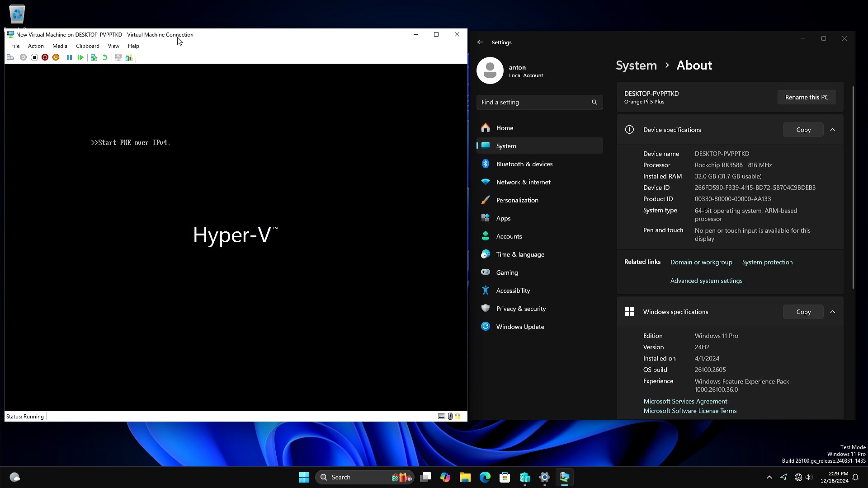868x488 pixels.
Task: Open Home in Settings sidebar
Action: 539,128
